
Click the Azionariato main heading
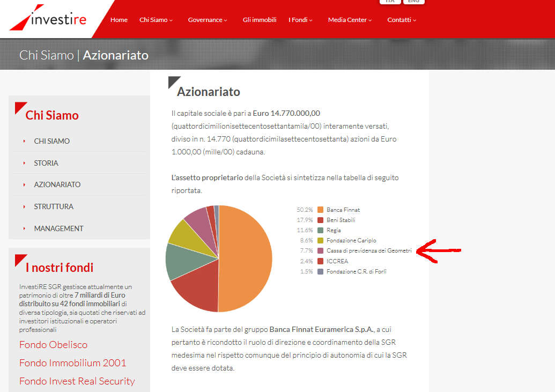tap(209, 92)
